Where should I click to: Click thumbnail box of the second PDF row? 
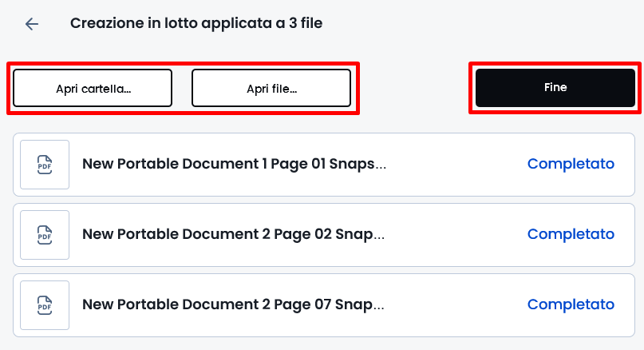pos(45,235)
